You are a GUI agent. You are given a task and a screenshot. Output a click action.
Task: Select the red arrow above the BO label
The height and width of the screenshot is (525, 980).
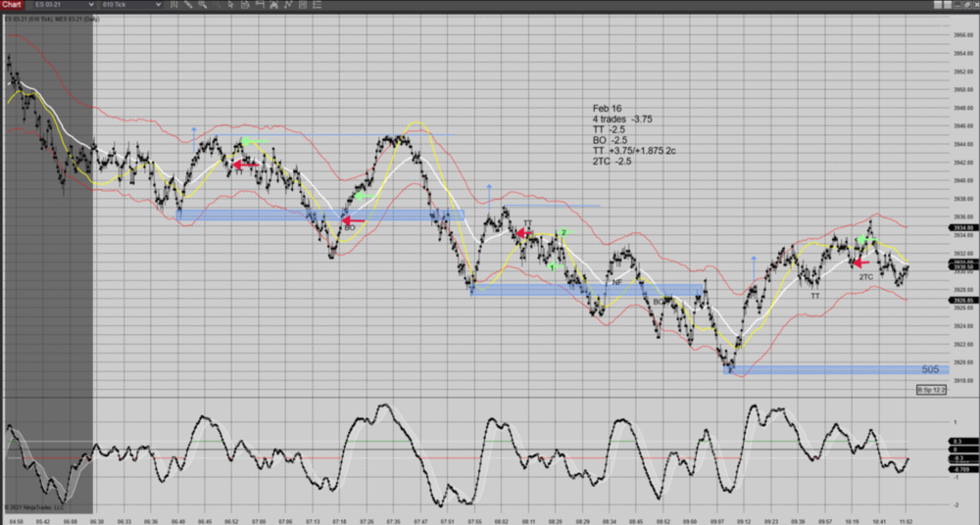click(x=352, y=221)
